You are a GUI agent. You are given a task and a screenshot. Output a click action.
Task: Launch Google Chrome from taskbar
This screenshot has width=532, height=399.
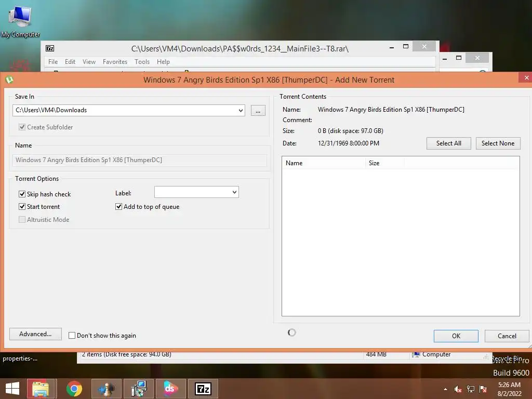coord(74,389)
